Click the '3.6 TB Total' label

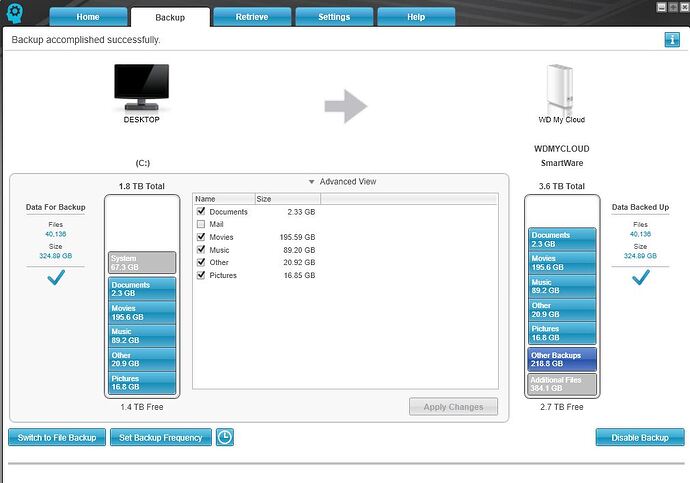[562, 186]
